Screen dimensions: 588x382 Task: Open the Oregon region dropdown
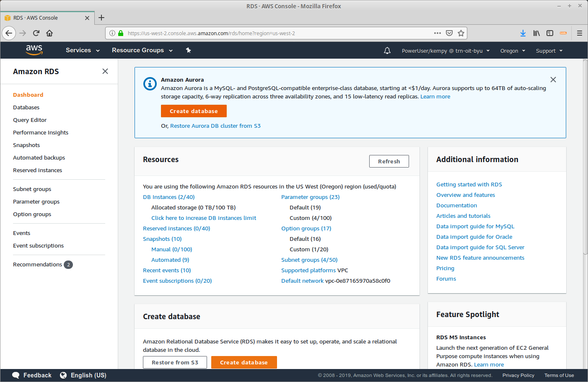pos(513,51)
